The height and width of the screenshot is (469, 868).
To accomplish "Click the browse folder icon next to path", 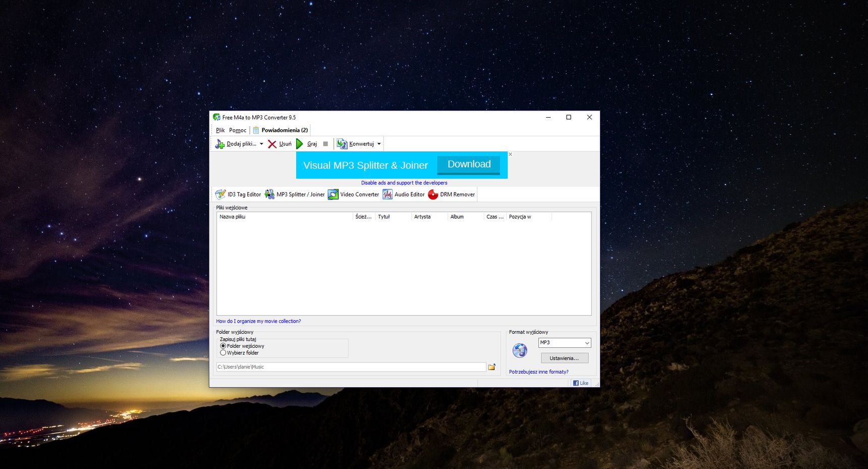I will [x=492, y=367].
